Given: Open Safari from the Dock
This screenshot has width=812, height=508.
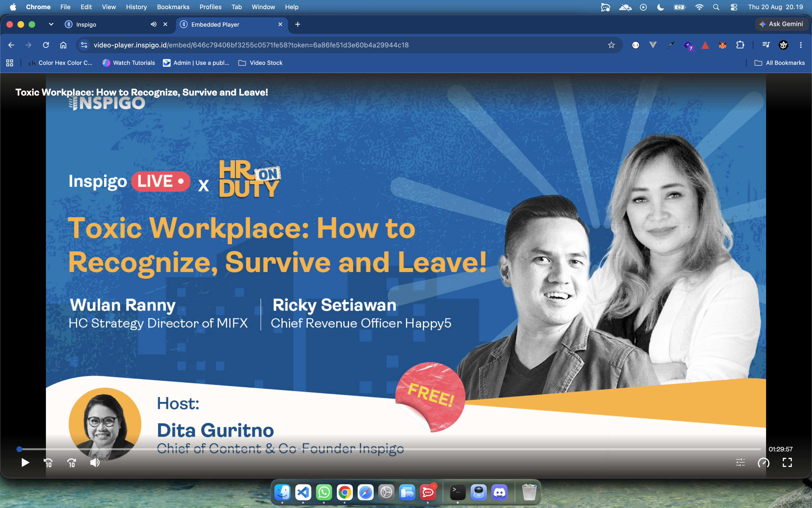Looking at the screenshot, I should 366,493.
